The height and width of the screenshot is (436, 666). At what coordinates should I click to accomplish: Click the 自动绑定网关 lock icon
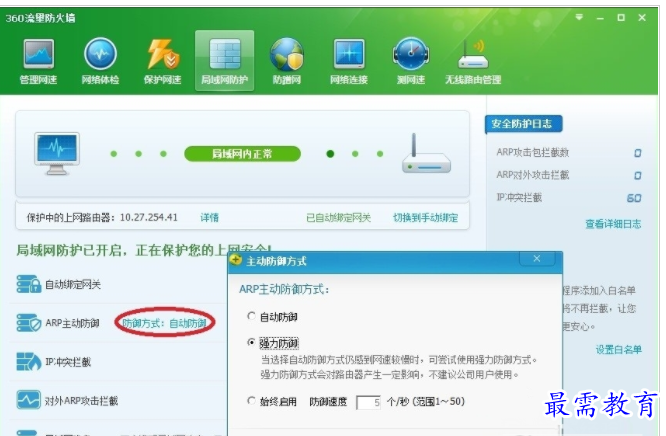28,284
